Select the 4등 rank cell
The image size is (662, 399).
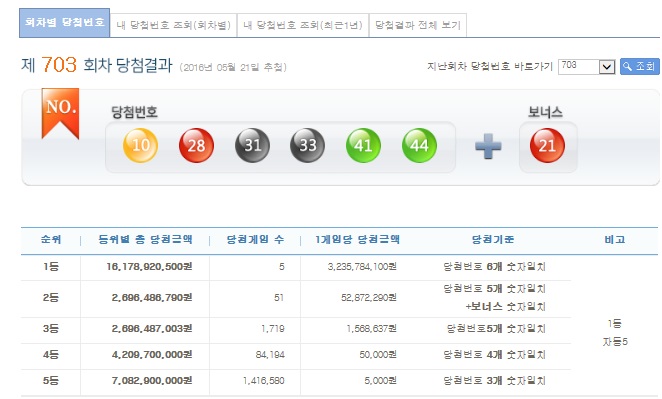coord(51,355)
